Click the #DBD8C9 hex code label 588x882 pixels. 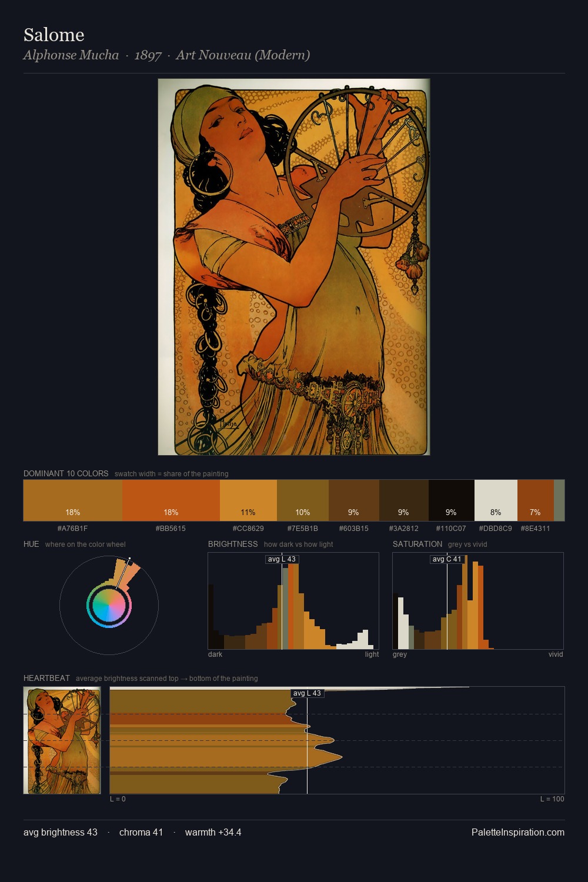(x=495, y=529)
